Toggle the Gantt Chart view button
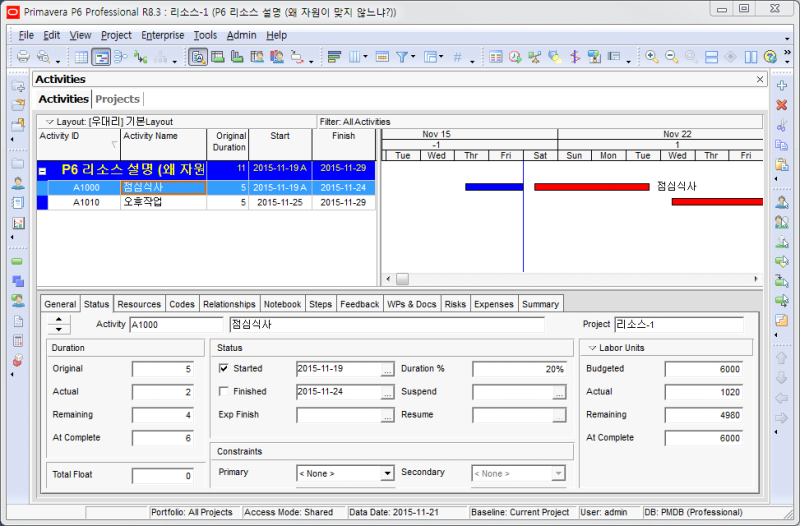 (x=101, y=57)
